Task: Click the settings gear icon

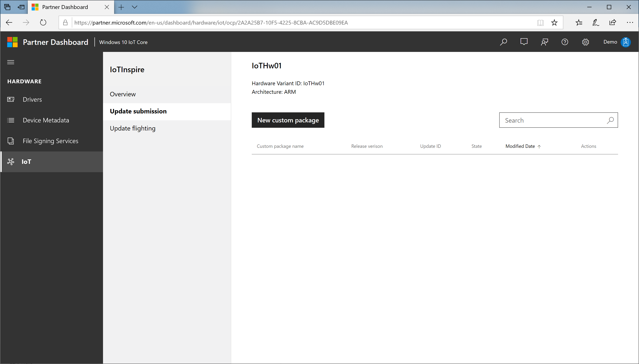Action: pos(586,42)
